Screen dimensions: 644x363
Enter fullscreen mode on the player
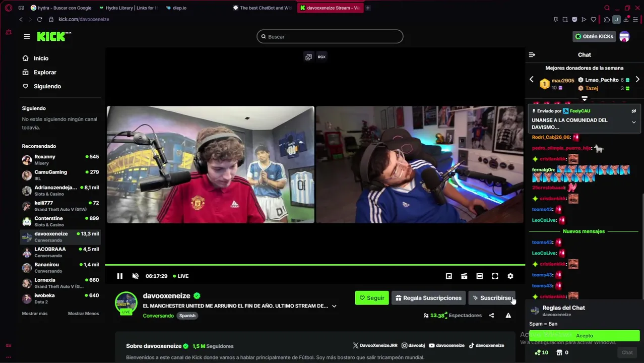[495, 276]
